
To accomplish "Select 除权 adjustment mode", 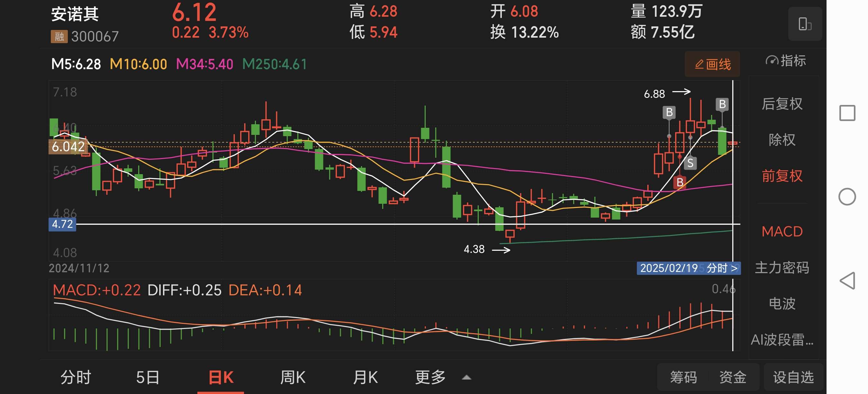I will coord(782,140).
